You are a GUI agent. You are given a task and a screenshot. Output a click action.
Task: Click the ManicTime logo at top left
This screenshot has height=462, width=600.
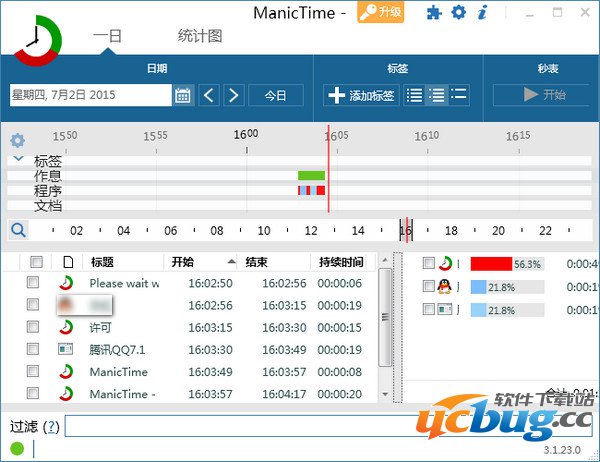click(x=37, y=40)
